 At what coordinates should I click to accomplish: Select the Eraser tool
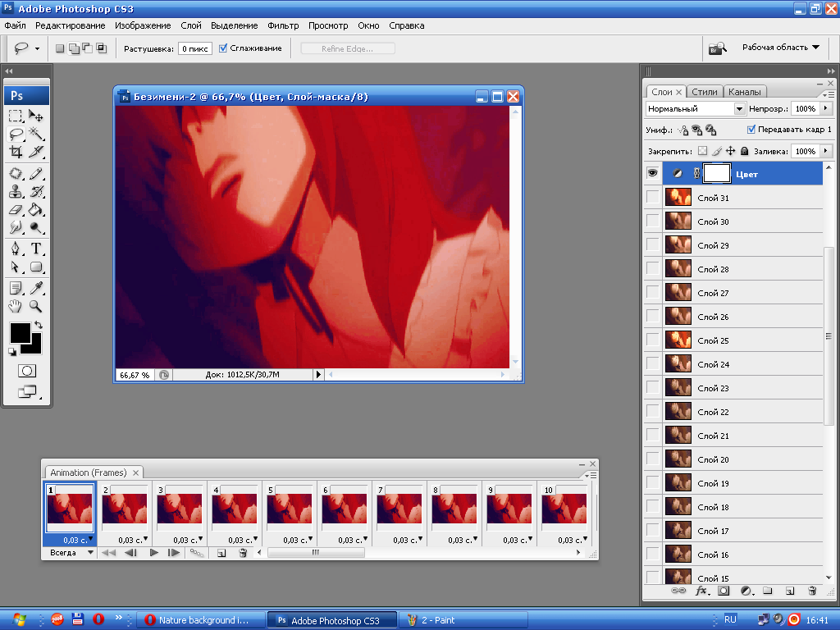pyautogui.click(x=16, y=210)
